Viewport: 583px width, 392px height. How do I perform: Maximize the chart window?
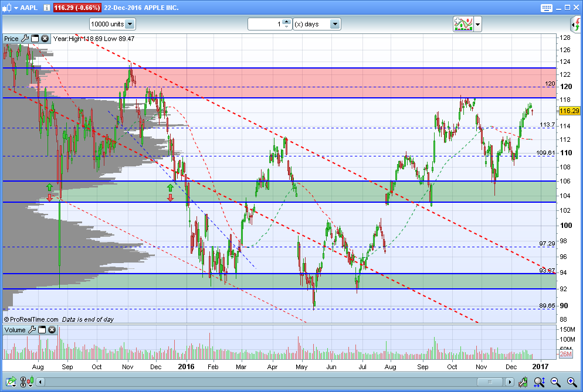[x=567, y=8]
